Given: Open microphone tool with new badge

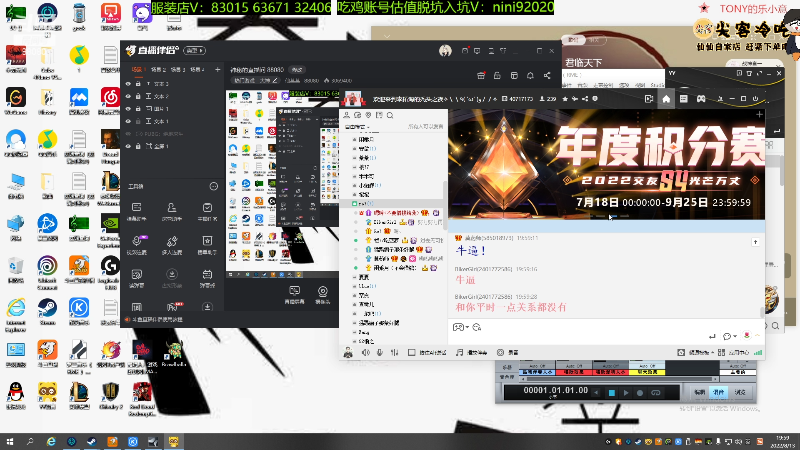Looking at the screenshot, I should pos(137,244).
